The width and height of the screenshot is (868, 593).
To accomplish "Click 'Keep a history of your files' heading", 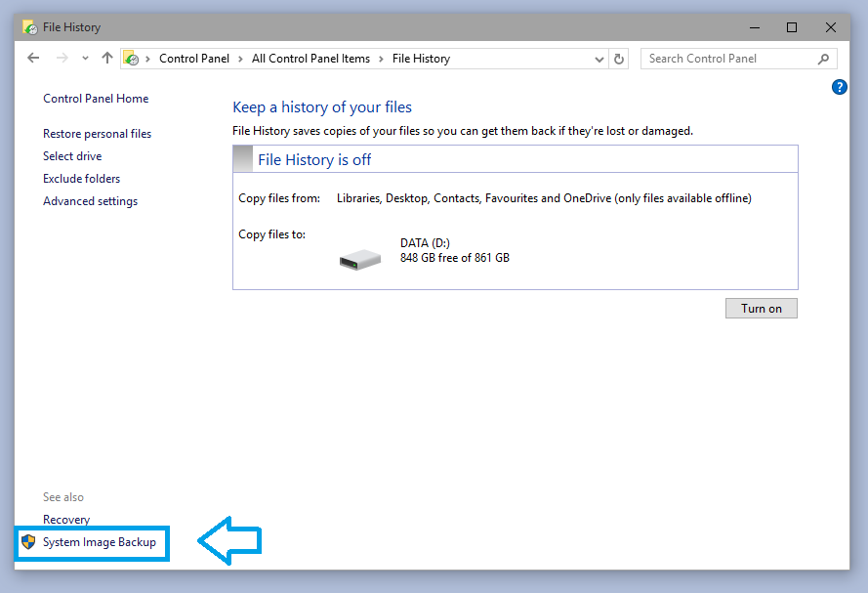I will [322, 106].
